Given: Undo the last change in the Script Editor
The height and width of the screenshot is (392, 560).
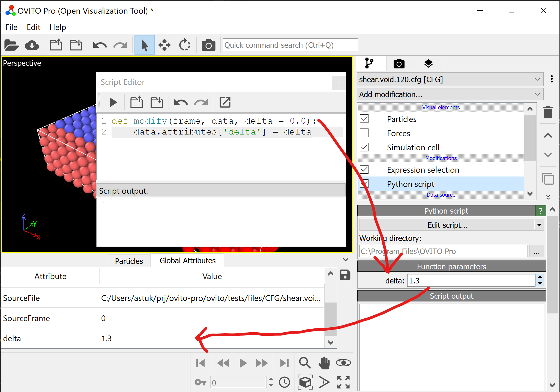Looking at the screenshot, I should coord(180,102).
